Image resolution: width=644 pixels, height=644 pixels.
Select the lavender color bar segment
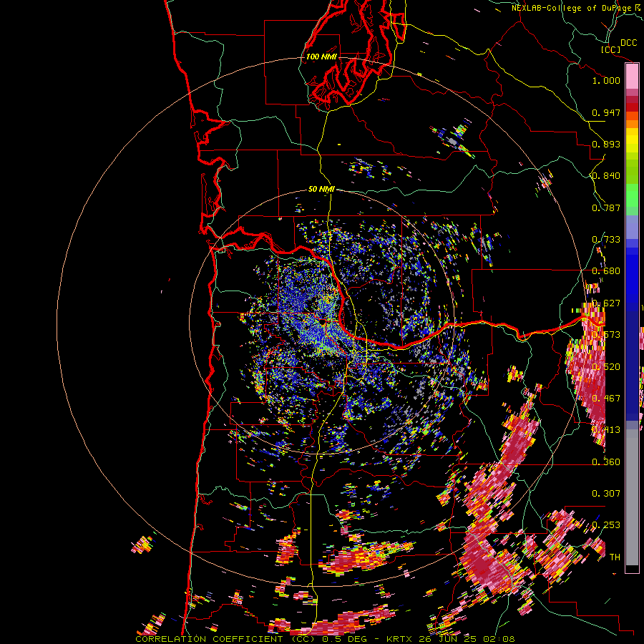click(632, 227)
